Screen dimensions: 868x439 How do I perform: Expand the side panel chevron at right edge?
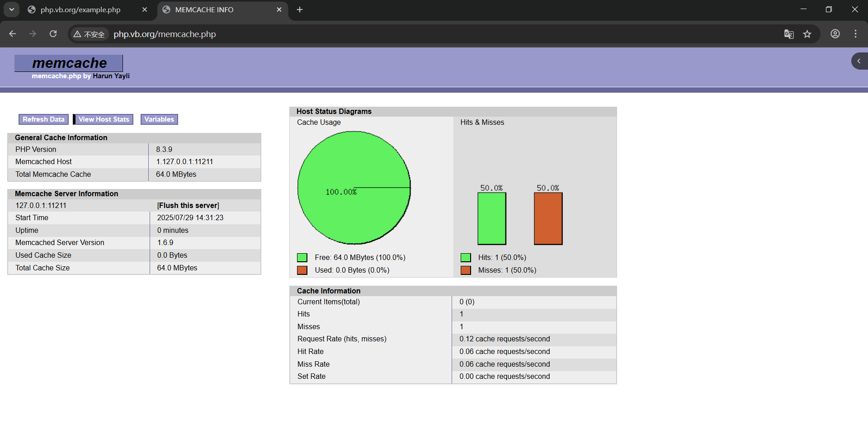click(859, 61)
